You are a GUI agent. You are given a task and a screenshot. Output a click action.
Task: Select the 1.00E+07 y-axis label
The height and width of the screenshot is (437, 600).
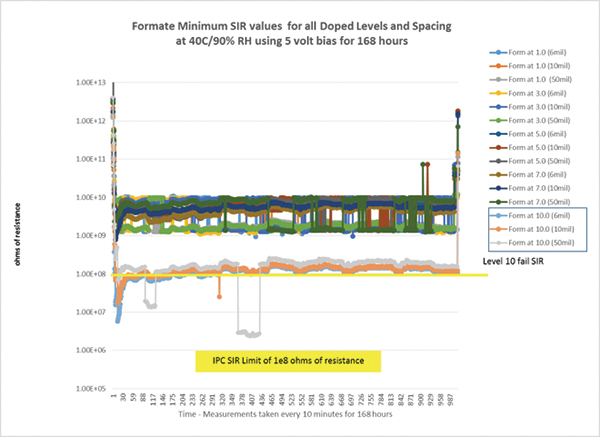[91, 312]
